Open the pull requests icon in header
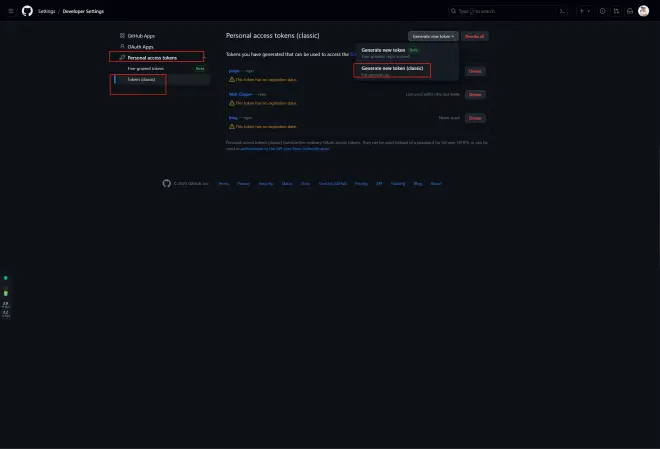This screenshot has width=660, height=449. (x=615, y=11)
